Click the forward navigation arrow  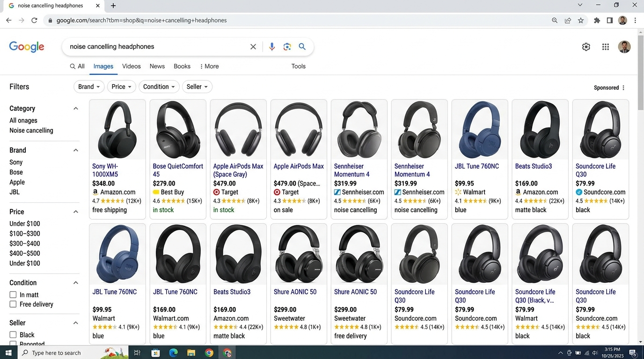coord(21,20)
